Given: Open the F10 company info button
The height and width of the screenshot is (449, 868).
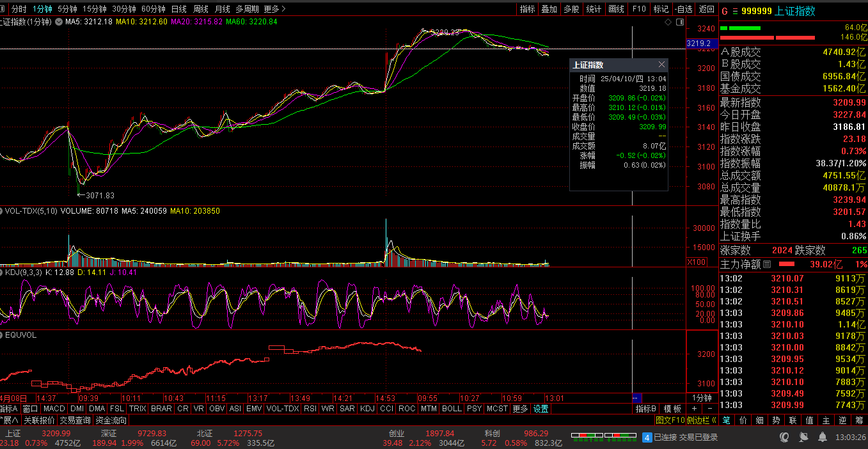Looking at the screenshot, I should (x=638, y=9).
